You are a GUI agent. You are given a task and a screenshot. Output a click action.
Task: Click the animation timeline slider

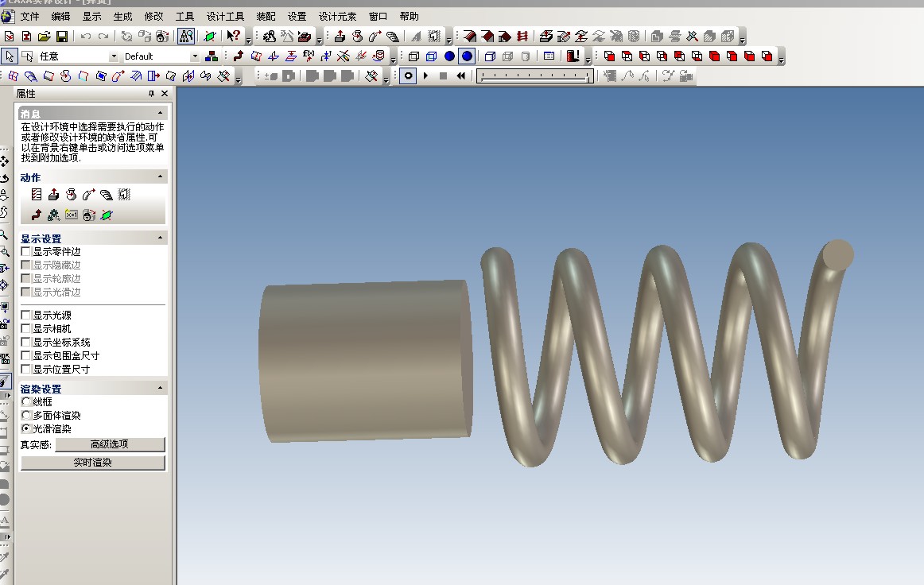tap(535, 76)
